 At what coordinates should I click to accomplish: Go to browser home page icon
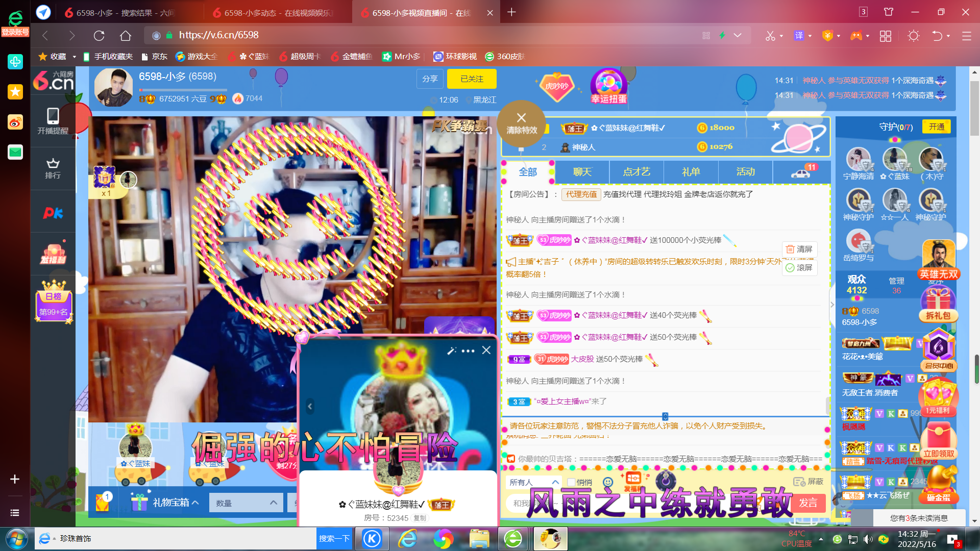click(126, 36)
